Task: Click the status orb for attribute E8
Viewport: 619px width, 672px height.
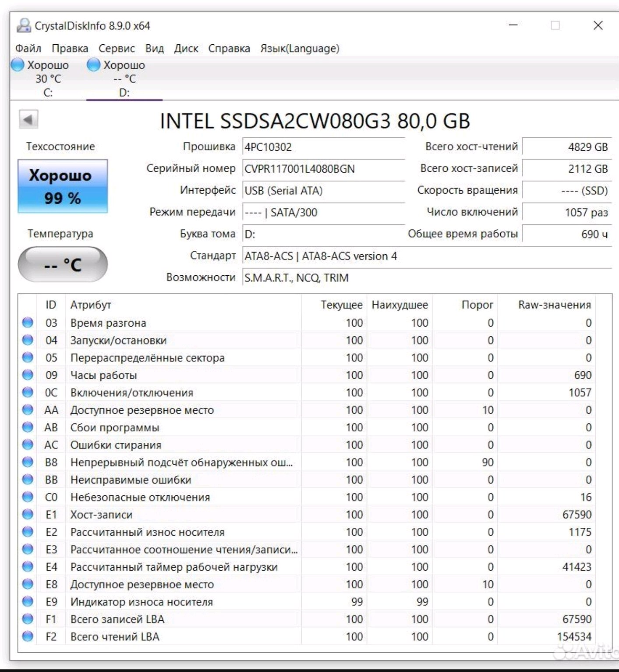Action: [28, 584]
